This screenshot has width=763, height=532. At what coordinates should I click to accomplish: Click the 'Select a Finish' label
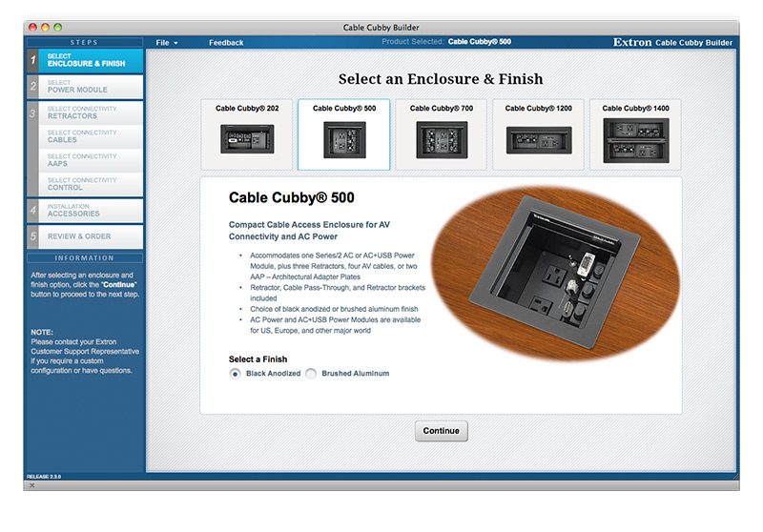click(258, 359)
